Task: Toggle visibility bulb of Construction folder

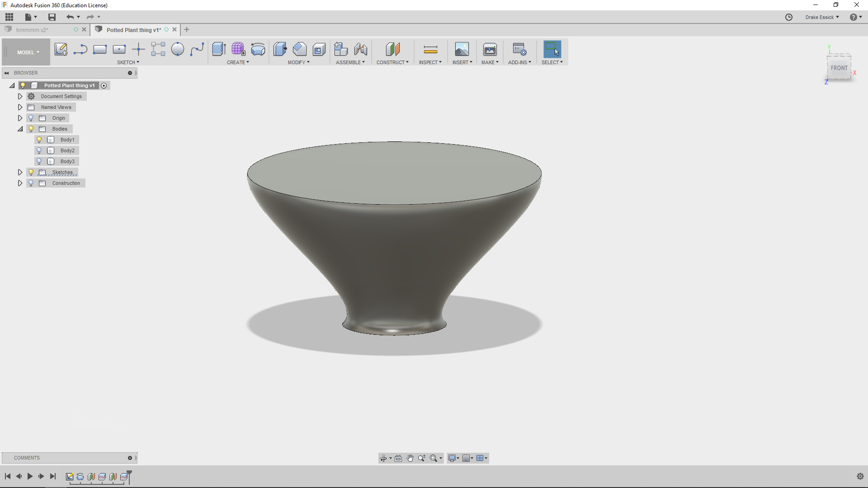Action: point(31,183)
